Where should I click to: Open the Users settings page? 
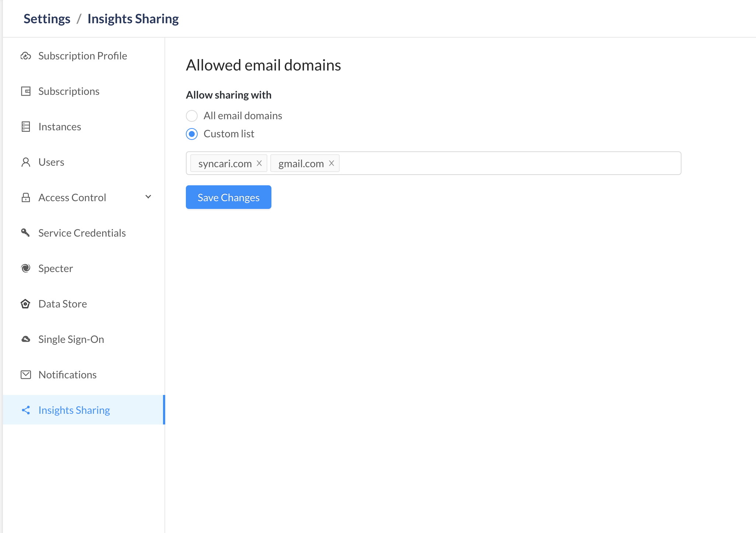(84, 162)
